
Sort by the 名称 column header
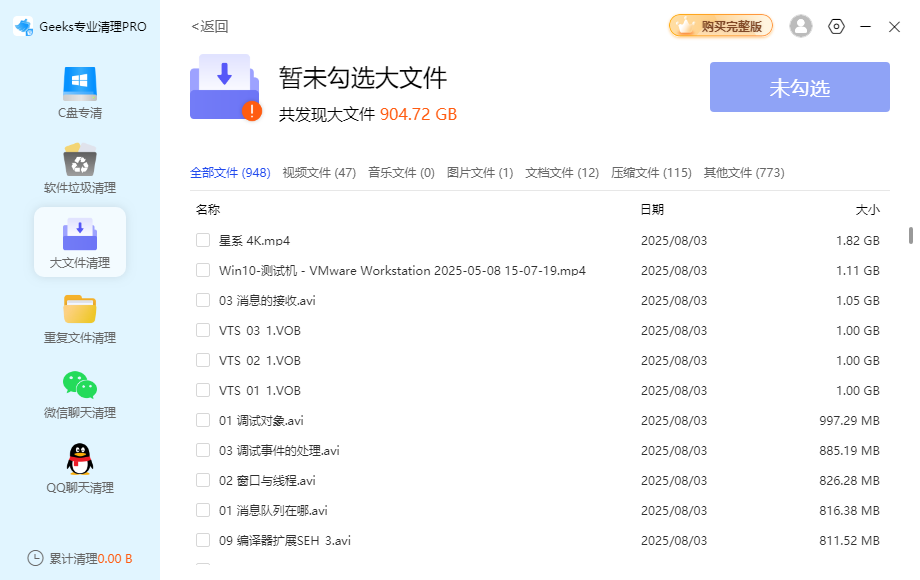(x=208, y=209)
